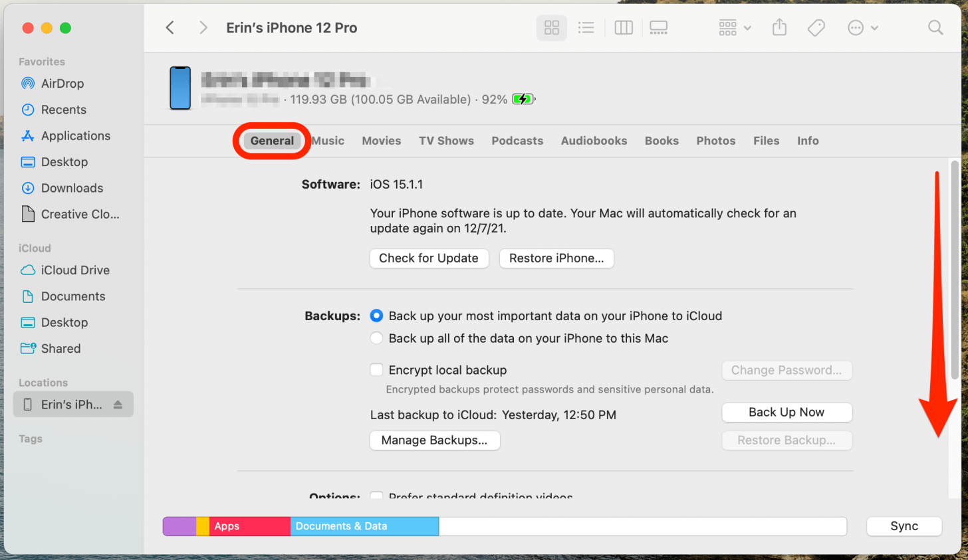This screenshot has height=560, width=968.
Task: Click the yellow storage segment
Action: click(x=203, y=526)
